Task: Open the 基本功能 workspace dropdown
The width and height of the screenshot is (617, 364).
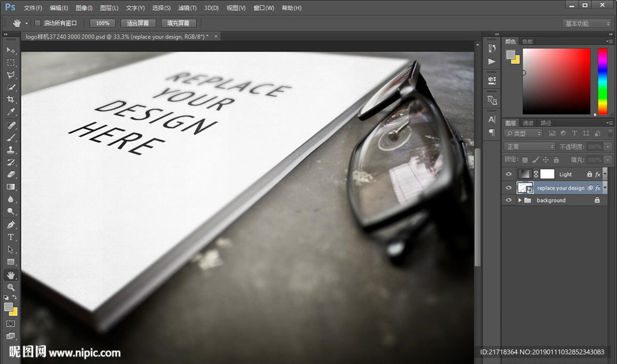Action: pyautogui.click(x=586, y=24)
